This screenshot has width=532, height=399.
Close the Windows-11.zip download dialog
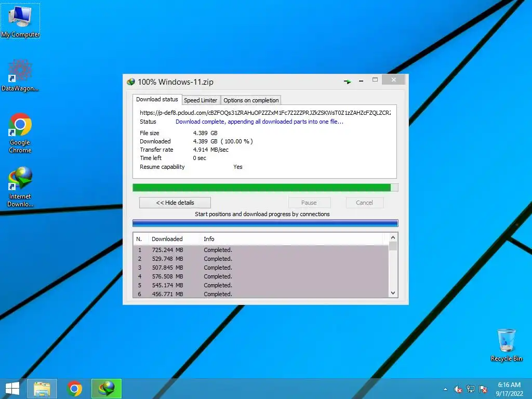click(x=394, y=79)
